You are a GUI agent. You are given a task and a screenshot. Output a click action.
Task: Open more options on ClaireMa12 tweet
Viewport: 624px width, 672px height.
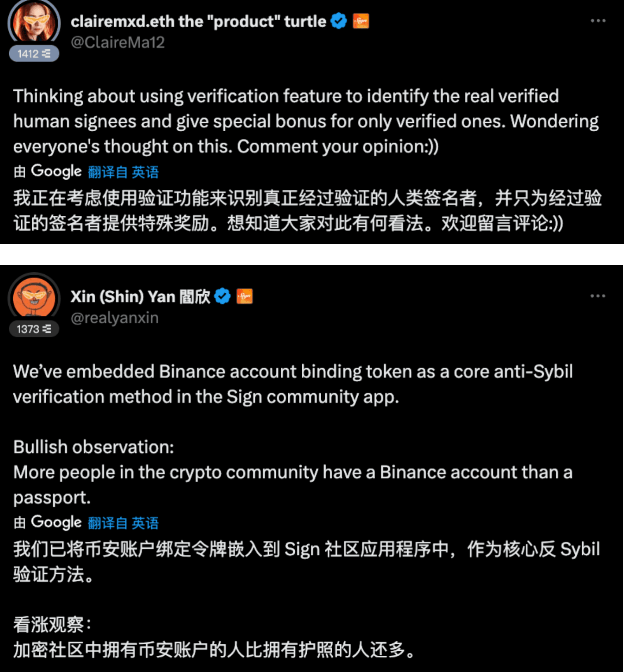click(x=598, y=21)
